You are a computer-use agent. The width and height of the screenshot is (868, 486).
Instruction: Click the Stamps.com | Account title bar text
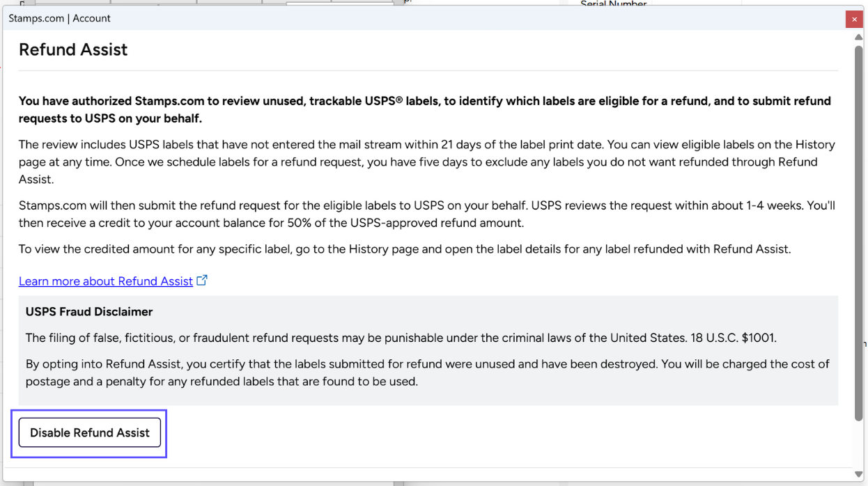point(59,18)
